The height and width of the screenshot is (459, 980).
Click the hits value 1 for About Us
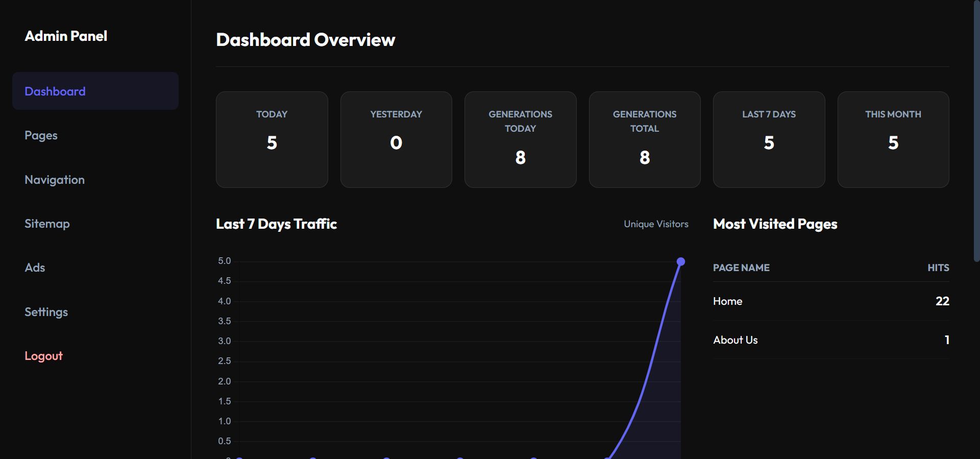click(947, 340)
